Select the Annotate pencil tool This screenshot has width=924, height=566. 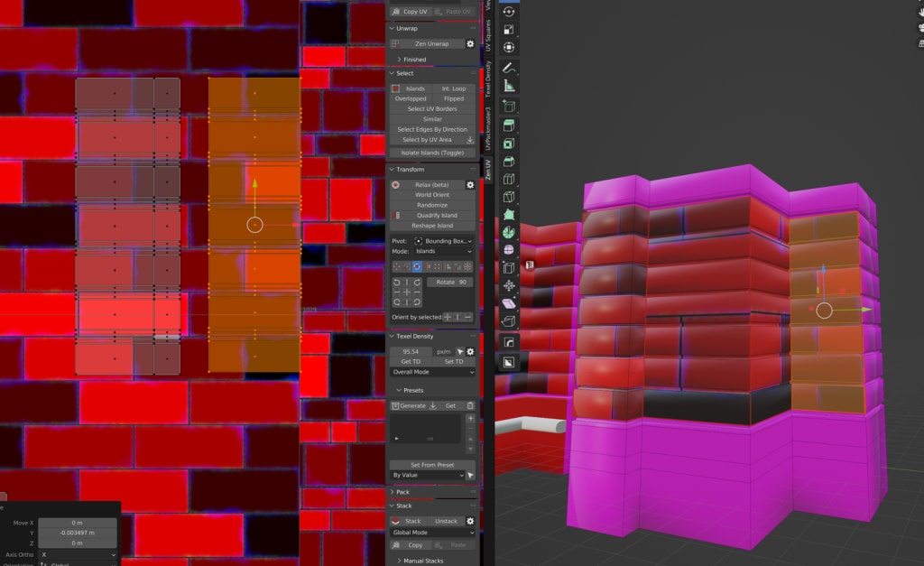509,68
